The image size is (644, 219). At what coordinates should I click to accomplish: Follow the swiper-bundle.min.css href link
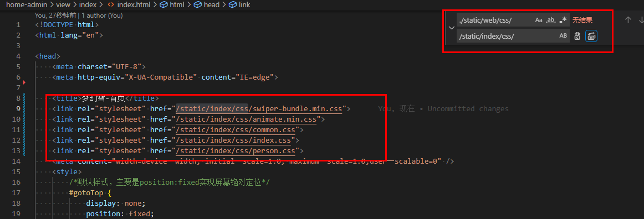[259, 109]
